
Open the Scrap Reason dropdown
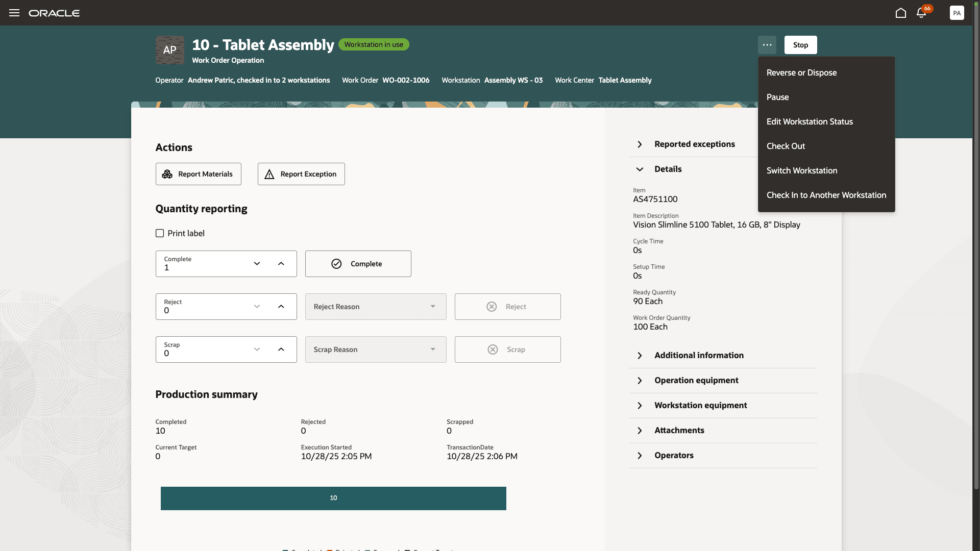coord(376,349)
